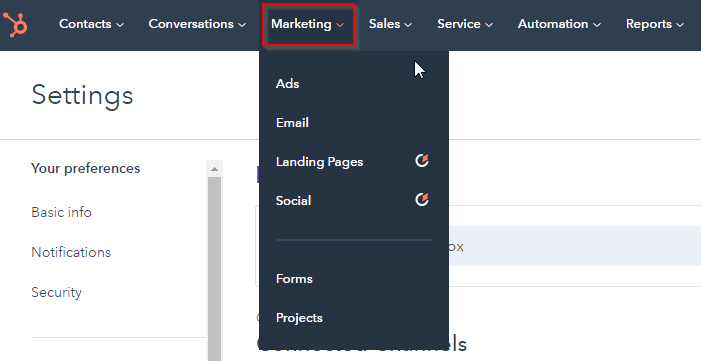Go to Notifications settings
Image resolution: width=701 pixels, height=361 pixels.
[x=71, y=252]
